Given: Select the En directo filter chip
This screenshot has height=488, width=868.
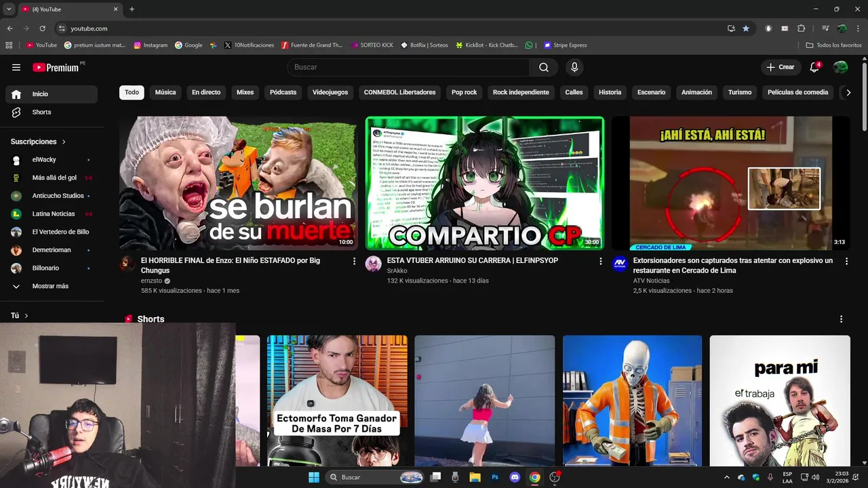Looking at the screenshot, I should coord(206,92).
